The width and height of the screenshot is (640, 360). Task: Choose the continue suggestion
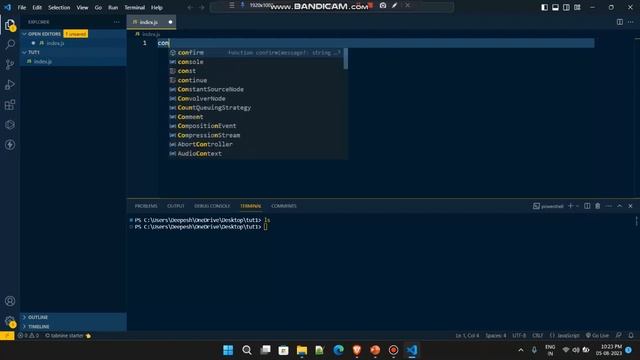(256, 80)
